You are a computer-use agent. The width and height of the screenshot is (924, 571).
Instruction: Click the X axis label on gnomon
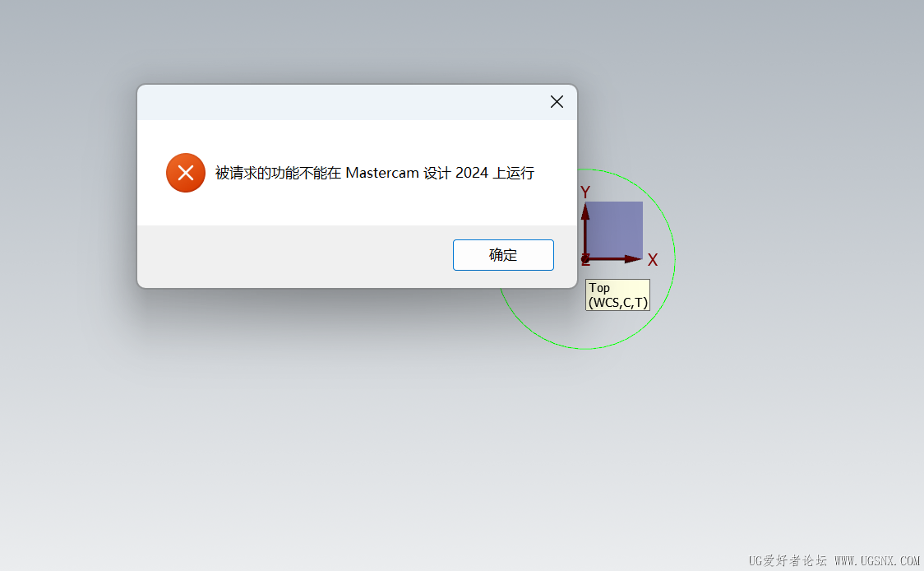pos(653,260)
